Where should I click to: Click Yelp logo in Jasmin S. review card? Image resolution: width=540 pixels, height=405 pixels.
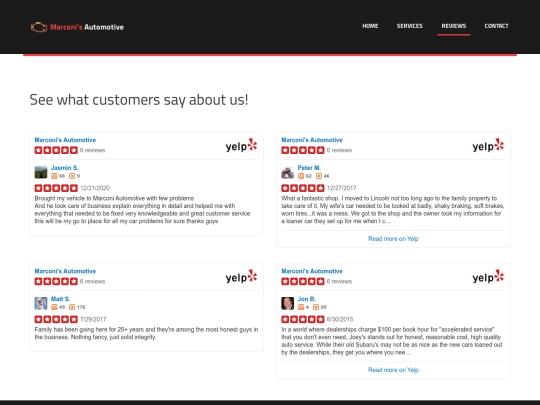(241, 145)
